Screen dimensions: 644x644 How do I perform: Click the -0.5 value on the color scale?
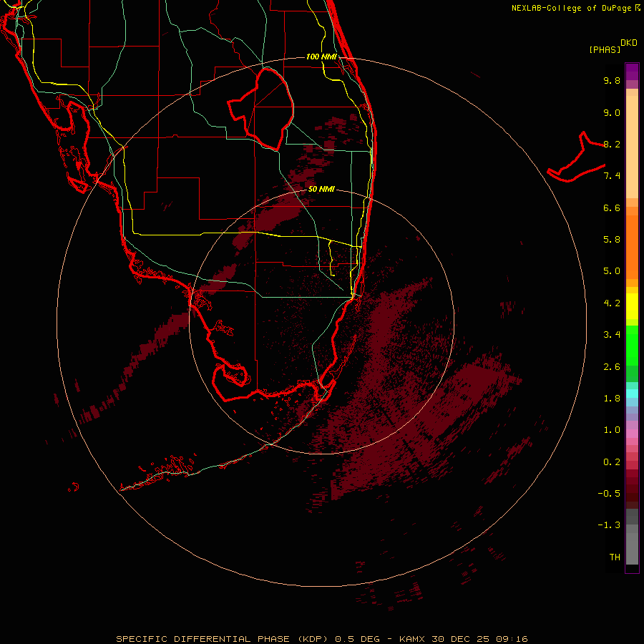pos(609,494)
